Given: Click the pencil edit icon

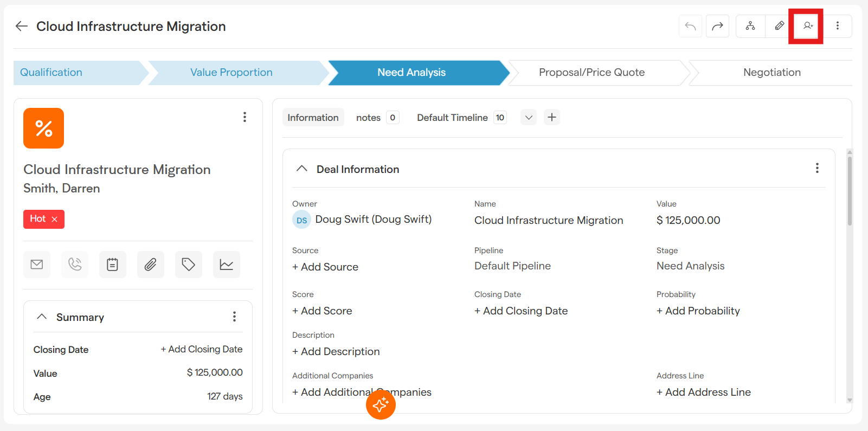Looking at the screenshot, I should pyautogui.click(x=779, y=26).
